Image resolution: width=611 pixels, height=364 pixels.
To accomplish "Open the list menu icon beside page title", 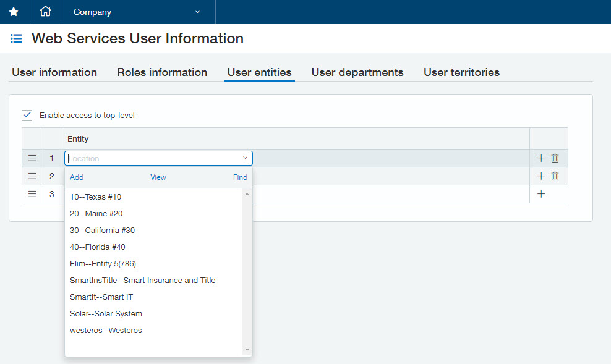I will [16, 39].
